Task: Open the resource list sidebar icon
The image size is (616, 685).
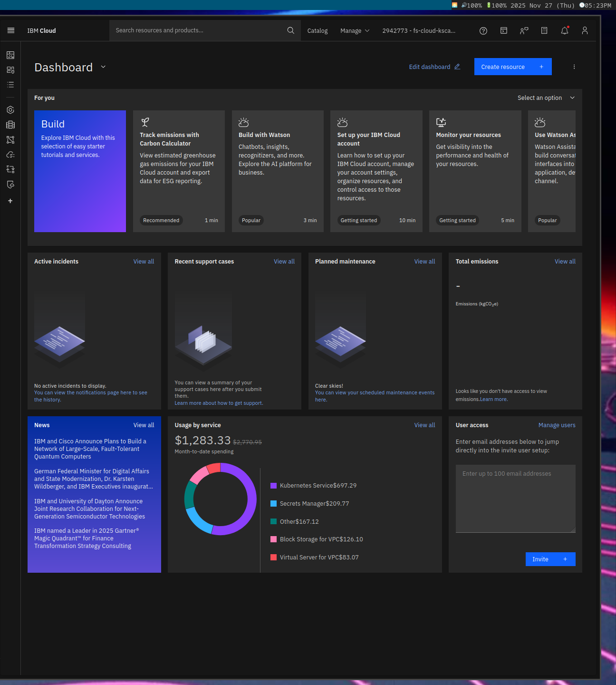Action: (x=10, y=85)
